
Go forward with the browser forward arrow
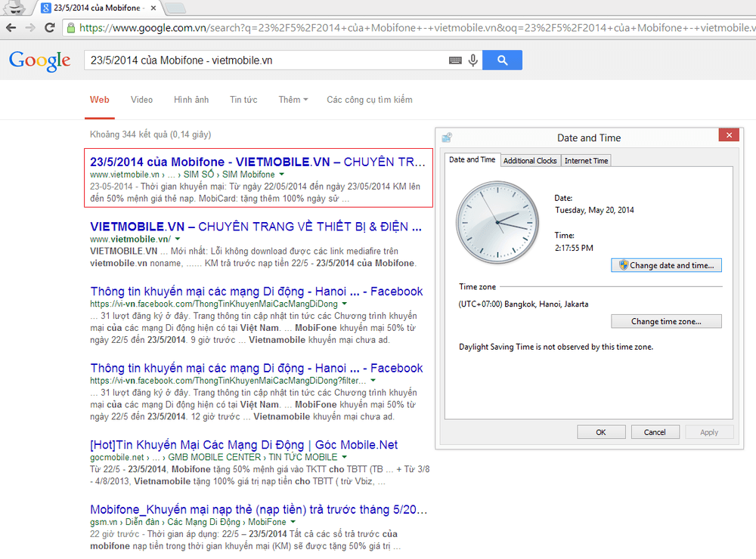click(x=30, y=28)
